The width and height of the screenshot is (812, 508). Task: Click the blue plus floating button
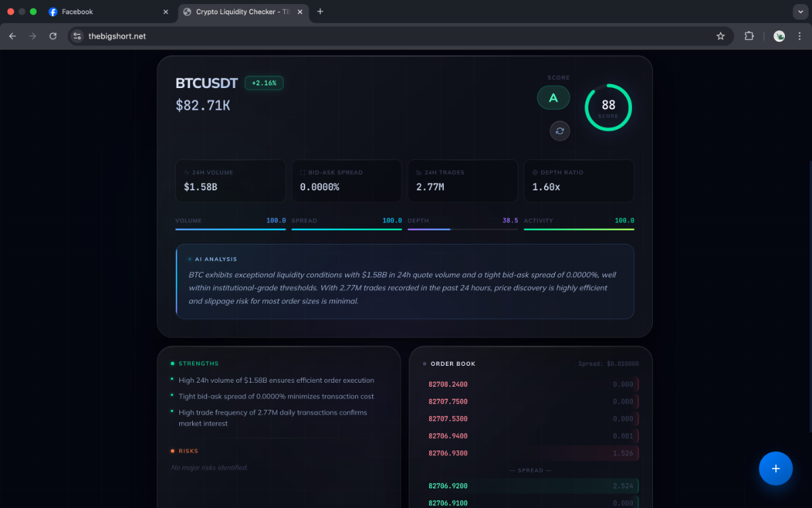775,469
